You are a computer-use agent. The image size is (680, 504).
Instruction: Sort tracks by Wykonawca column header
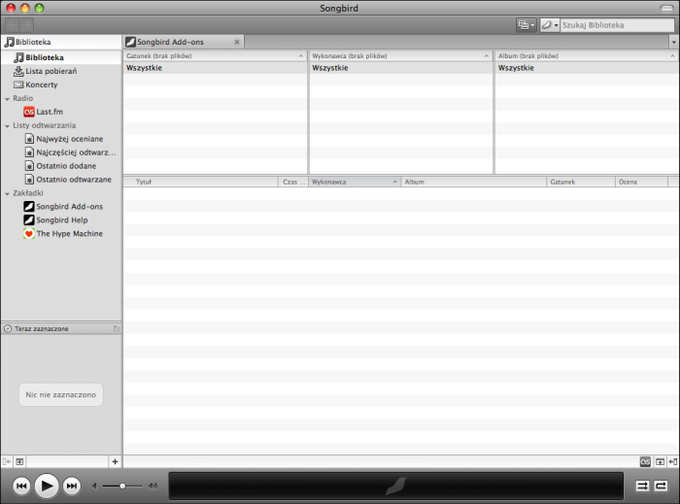click(355, 182)
